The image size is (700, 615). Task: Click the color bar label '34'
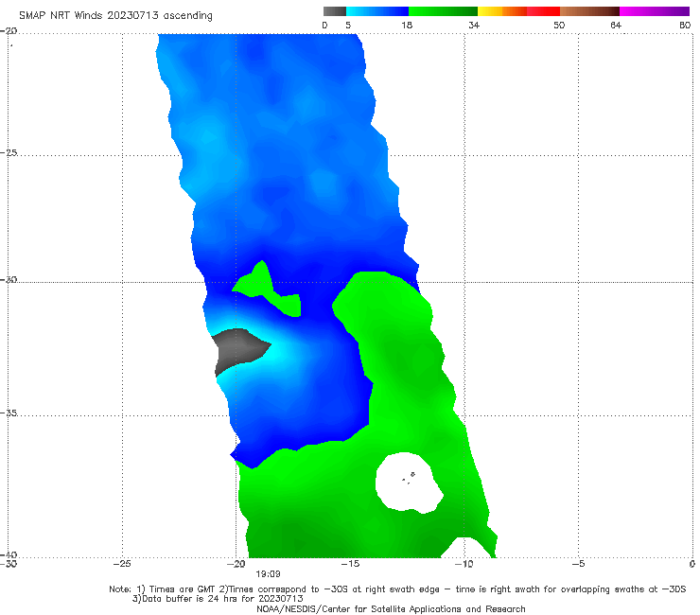(474, 26)
